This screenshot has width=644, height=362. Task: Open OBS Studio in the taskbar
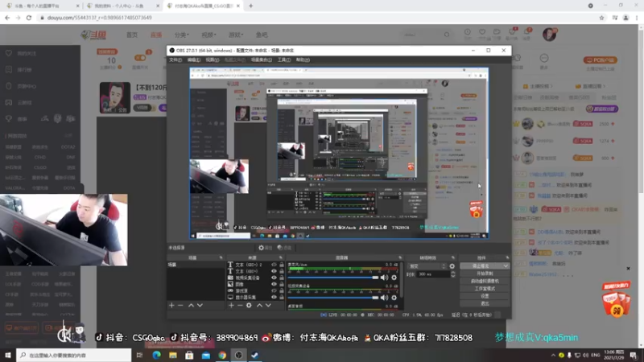238,355
